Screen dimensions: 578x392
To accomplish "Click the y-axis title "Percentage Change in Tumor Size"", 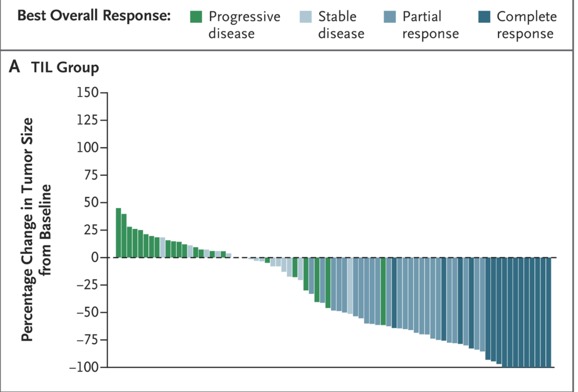I will [27, 229].
